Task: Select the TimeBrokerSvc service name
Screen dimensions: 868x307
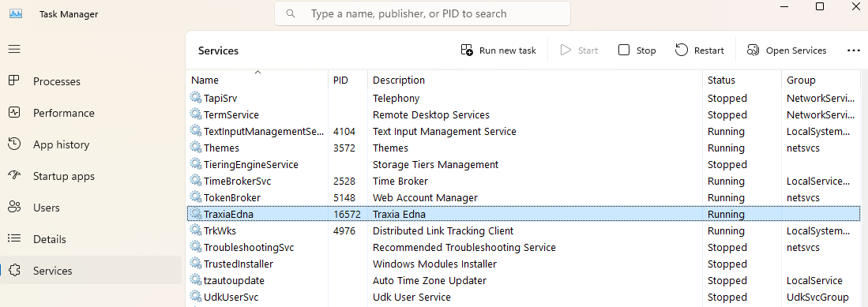Action: 237,181
